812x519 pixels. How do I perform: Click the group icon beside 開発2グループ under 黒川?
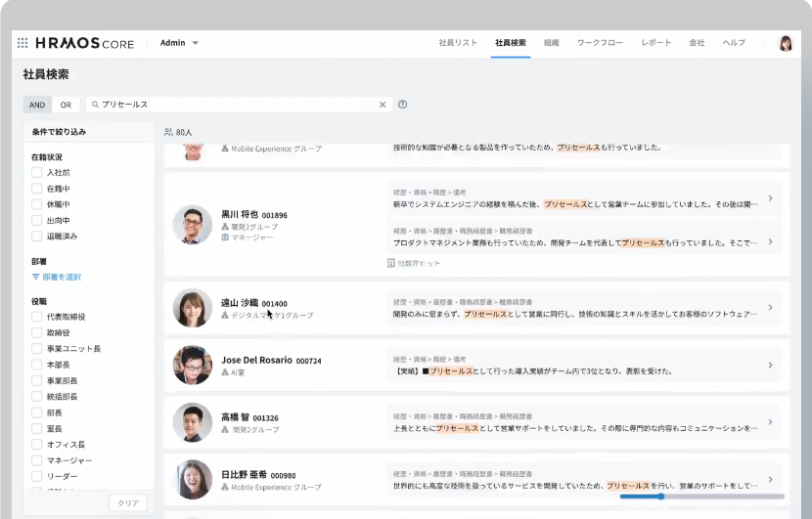click(x=225, y=226)
